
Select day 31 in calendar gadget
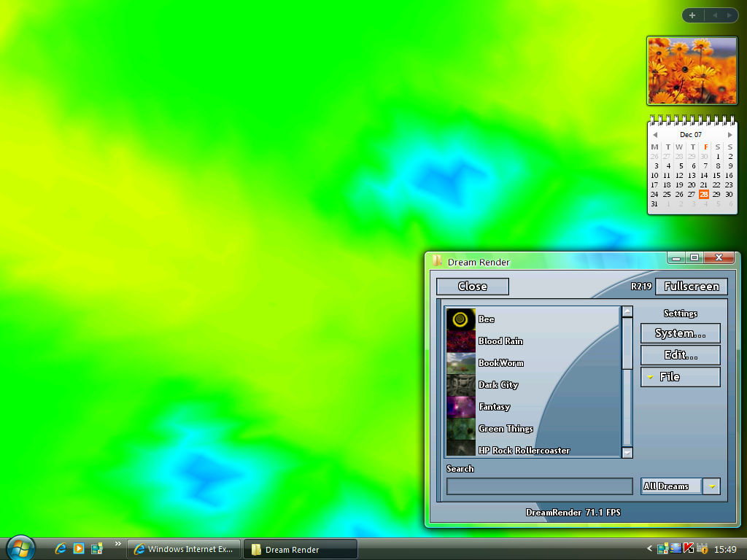[654, 204]
